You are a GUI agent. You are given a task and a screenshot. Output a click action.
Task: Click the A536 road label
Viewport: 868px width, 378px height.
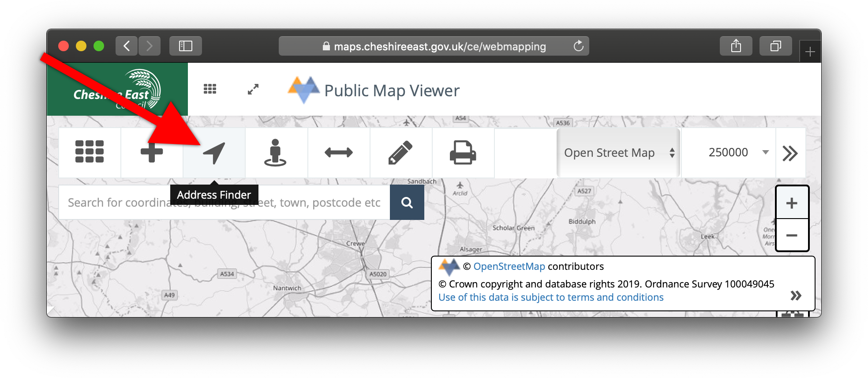563,123
